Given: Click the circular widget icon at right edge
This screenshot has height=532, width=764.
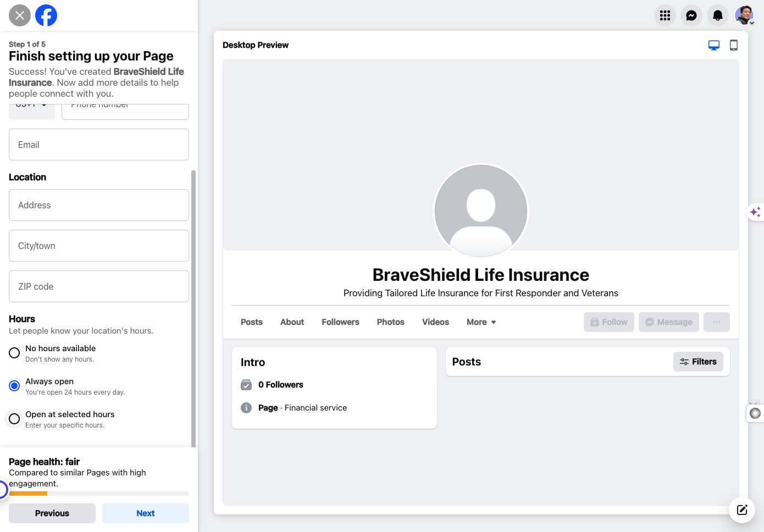Looking at the screenshot, I should (756, 413).
